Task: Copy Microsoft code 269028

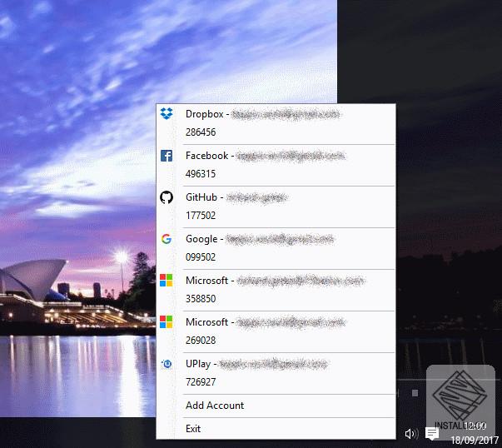Action: (x=201, y=341)
